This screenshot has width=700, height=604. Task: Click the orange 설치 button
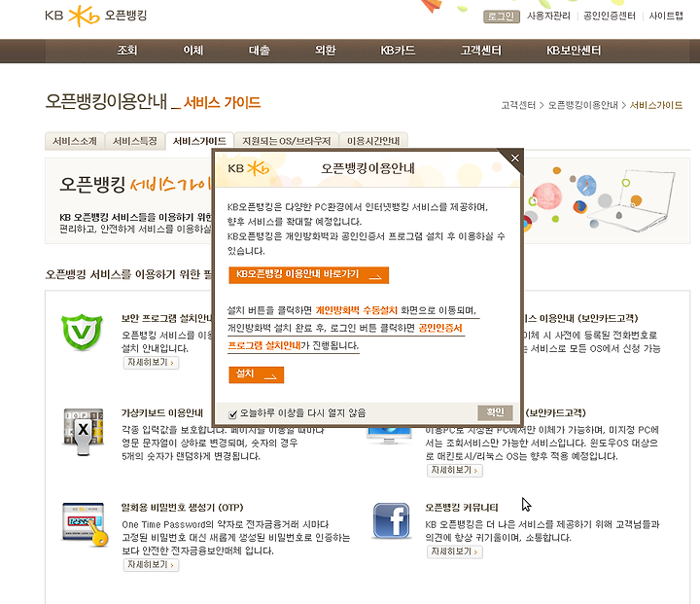point(257,374)
